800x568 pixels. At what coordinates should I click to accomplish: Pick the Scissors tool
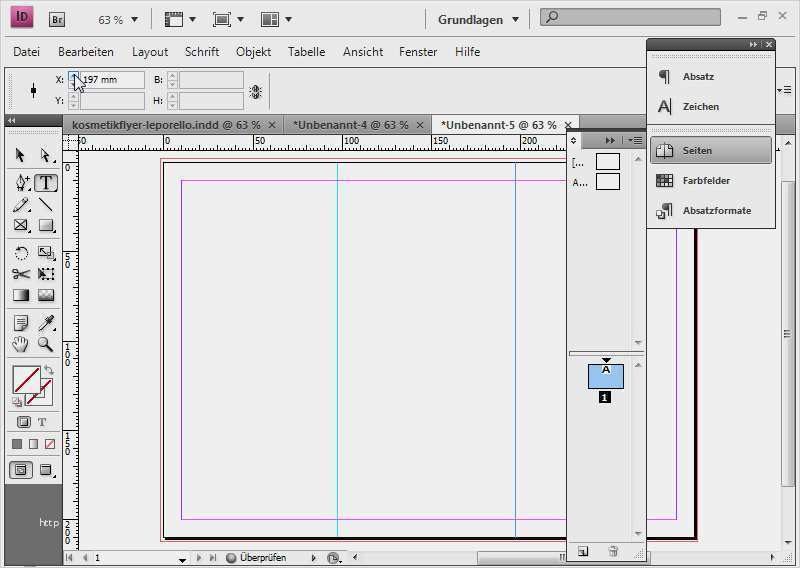tap(21, 274)
